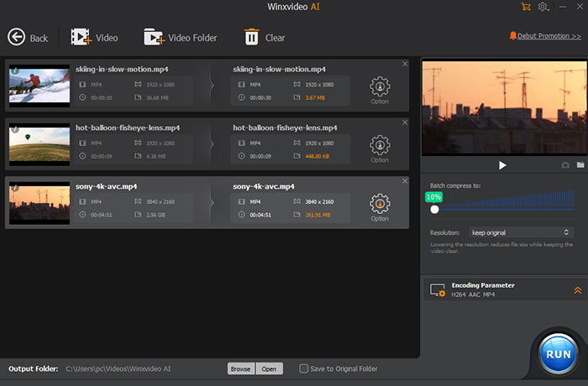Open the Debut Promotion link

tap(549, 36)
